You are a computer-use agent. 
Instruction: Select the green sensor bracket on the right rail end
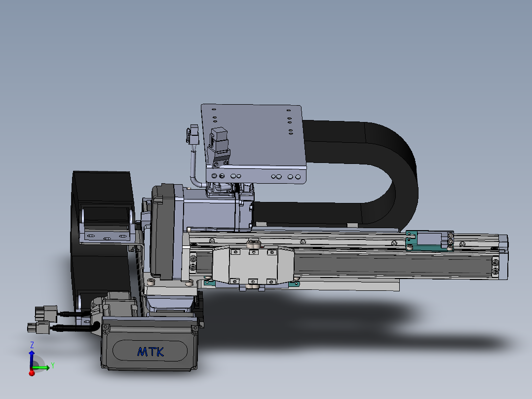430,240
